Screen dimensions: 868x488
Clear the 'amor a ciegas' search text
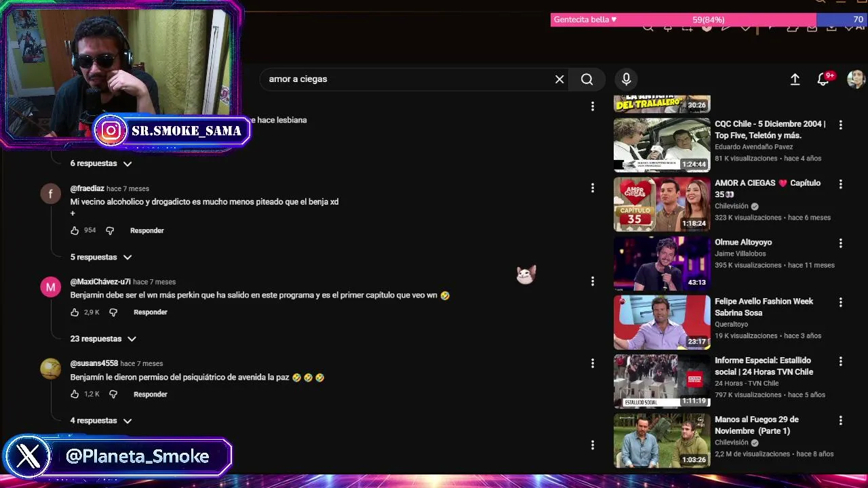(559, 79)
